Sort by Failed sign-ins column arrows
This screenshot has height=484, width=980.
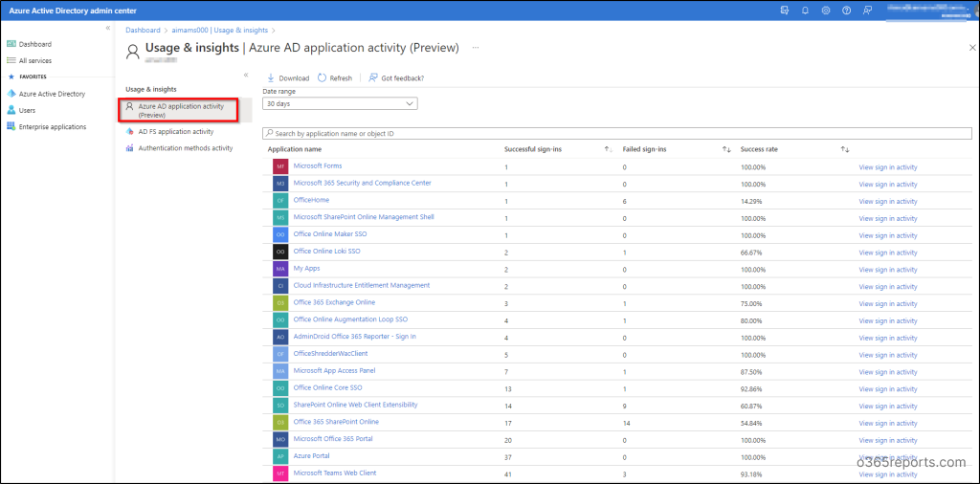tap(726, 150)
